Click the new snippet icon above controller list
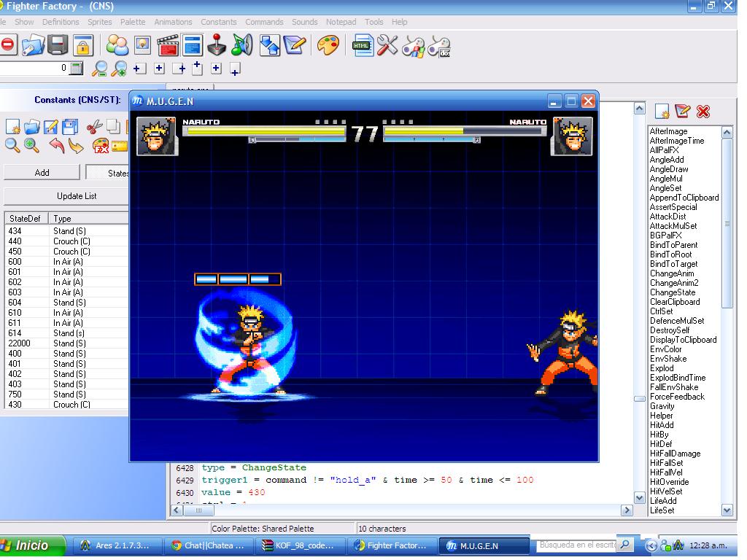Screen dimensions: 747x560 [x=662, y=112]
